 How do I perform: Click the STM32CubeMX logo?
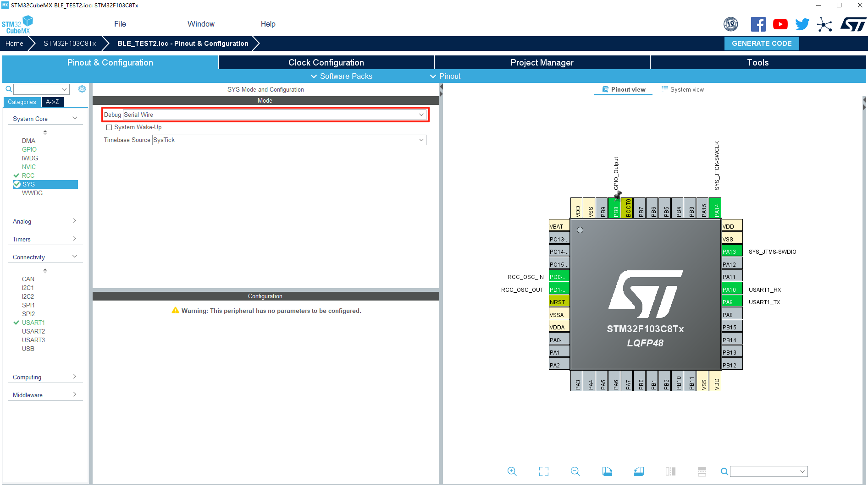click(x=17, y=25)
